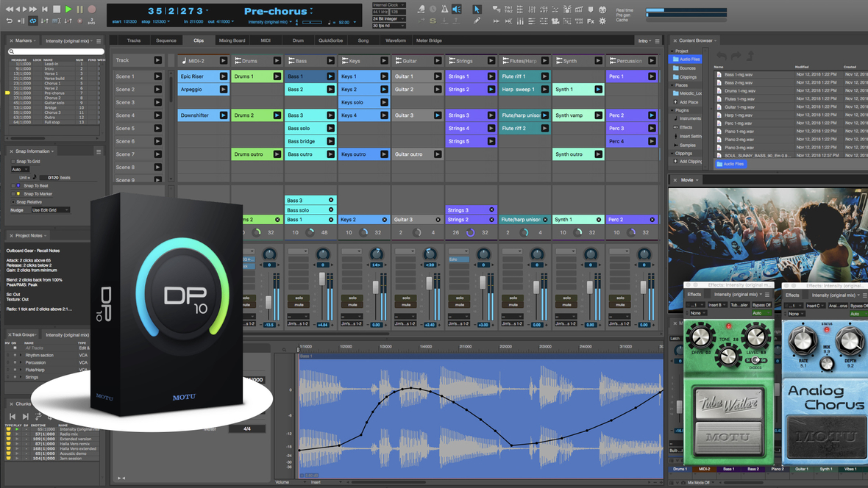868x488 pixels.
Task: Switch to the Sequence tab
Action: click(166, 40)
